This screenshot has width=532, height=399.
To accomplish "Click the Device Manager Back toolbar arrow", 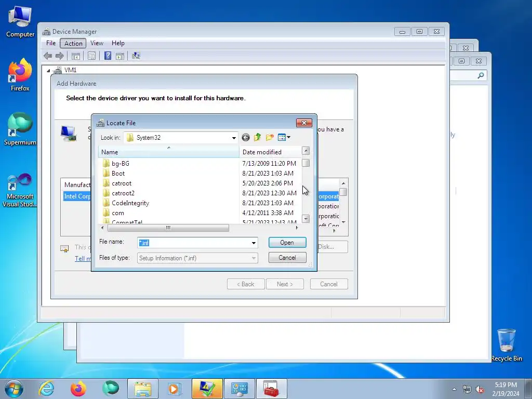I will point(48,56).
